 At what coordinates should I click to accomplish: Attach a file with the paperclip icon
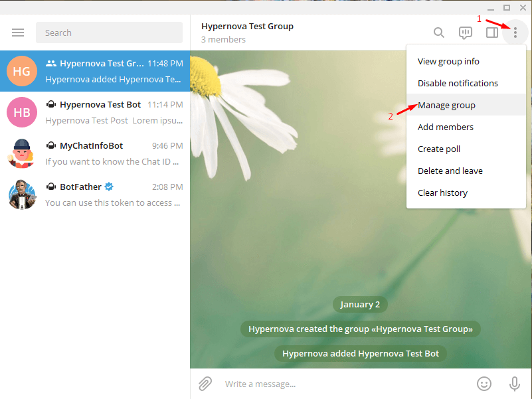(x=206, y=384)
